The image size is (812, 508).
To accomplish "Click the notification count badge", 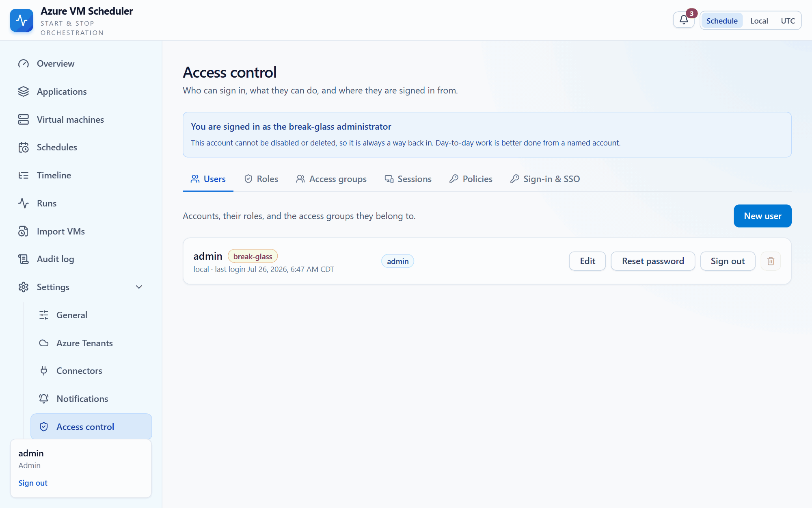I will point(691,14).
